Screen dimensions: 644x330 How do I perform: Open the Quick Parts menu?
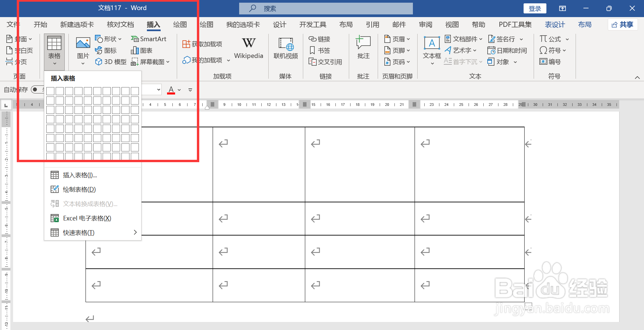(x=463, y=39)
